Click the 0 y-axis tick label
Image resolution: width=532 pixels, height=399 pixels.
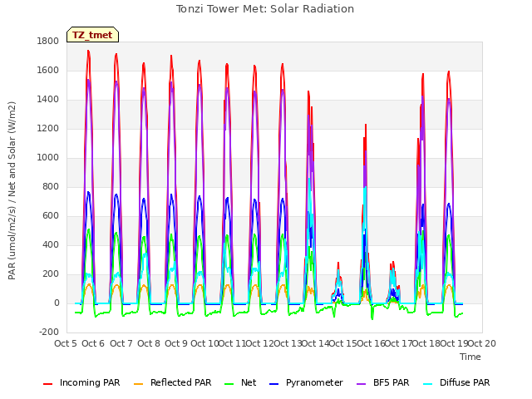pos(57,303)
